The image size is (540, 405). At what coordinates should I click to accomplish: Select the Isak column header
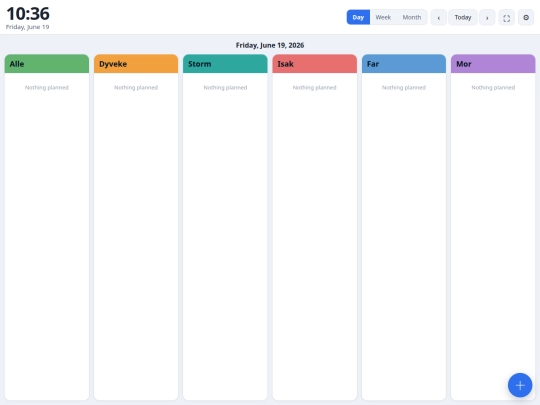(x=314, y=64)
